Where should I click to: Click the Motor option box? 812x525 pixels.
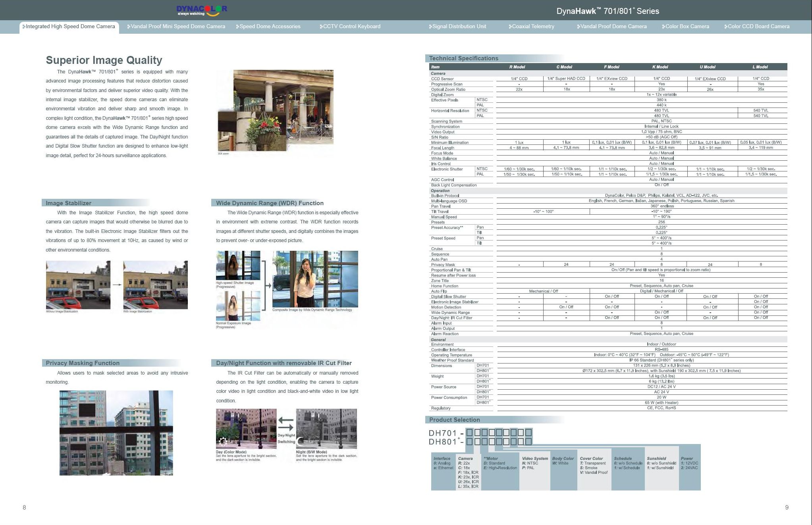(500, 471)
